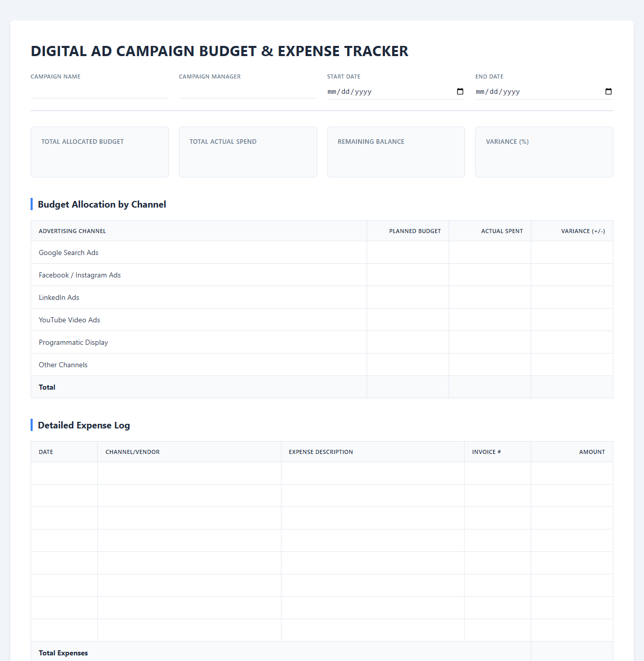The image size is (644, 661).
Task: Click Actual Spent cell for Other Channels
Action: [x=490, y=365]
